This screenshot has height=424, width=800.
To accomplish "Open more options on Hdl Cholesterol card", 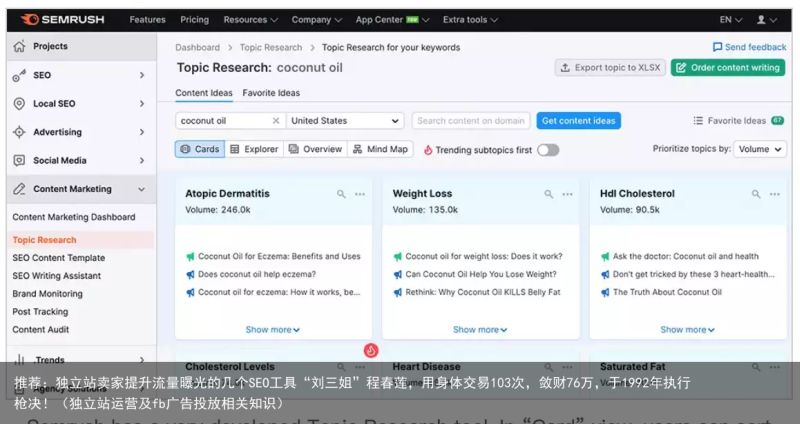I will click(x=774, y=194).
